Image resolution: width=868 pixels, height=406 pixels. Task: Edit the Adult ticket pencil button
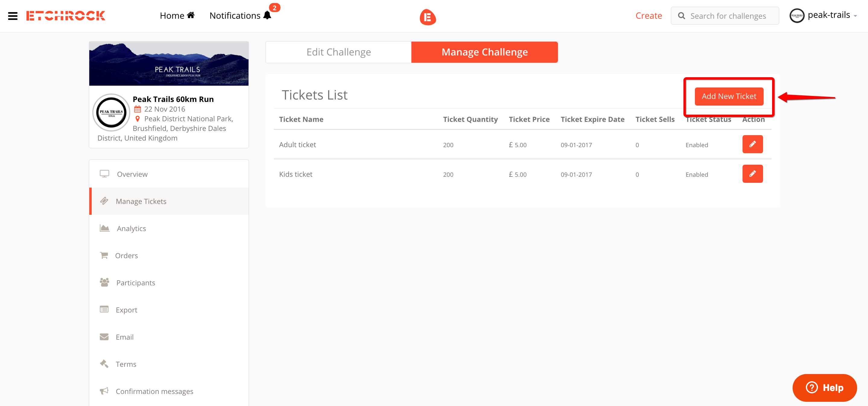click(752, 144)
